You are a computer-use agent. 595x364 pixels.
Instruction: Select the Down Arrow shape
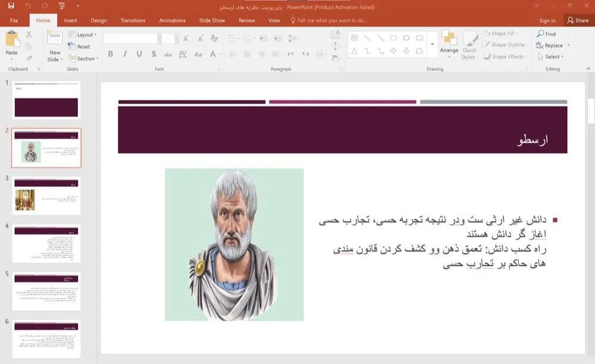406,51
